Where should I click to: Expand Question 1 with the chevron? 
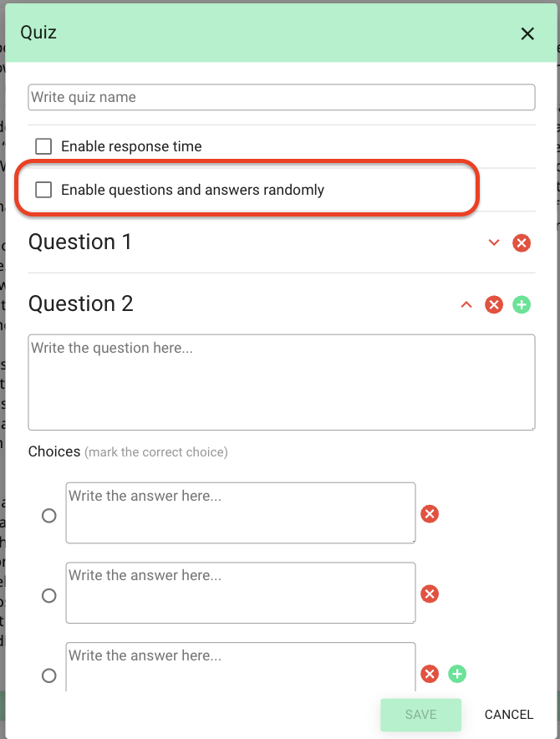click(494, 242)
